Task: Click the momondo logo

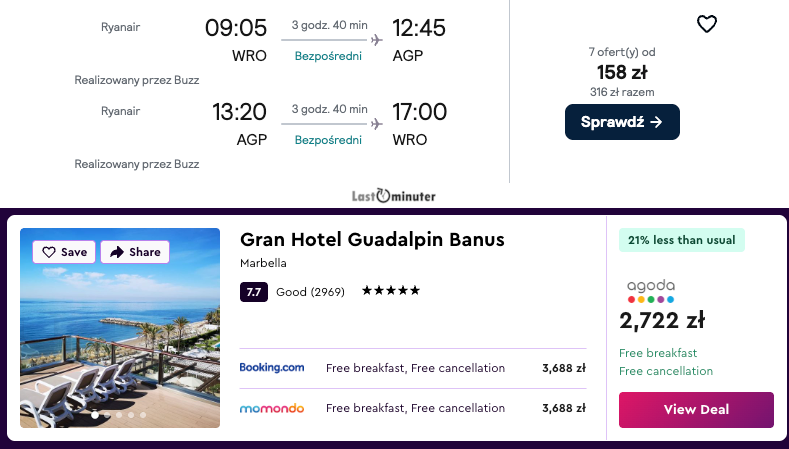Action: click(272, 408)
